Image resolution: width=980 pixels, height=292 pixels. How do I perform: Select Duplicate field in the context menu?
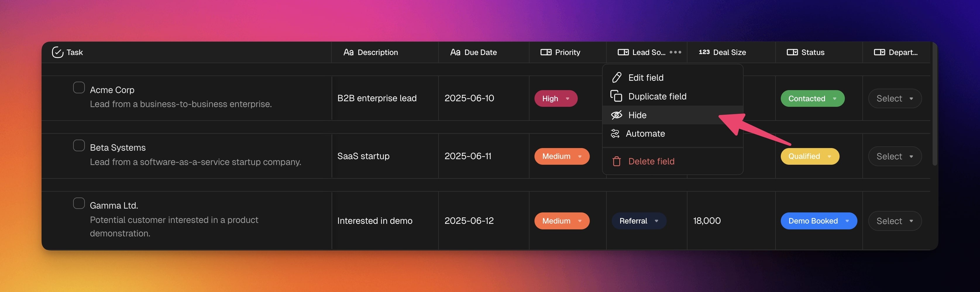657,96
